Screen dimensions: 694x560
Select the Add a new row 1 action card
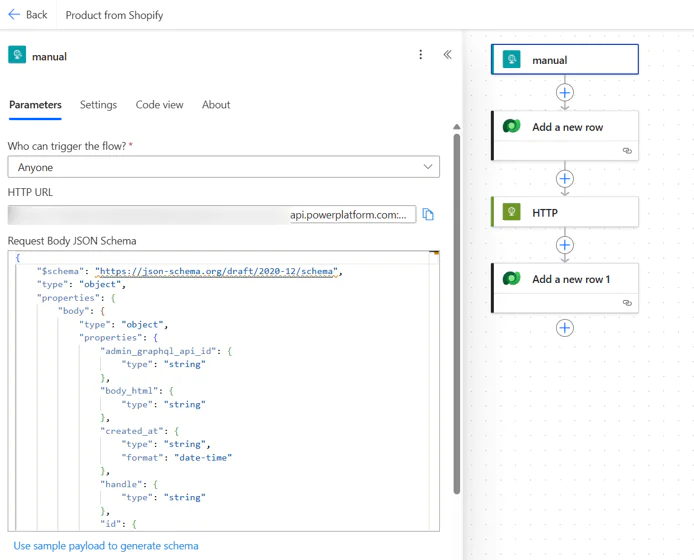tap(565, 288)
